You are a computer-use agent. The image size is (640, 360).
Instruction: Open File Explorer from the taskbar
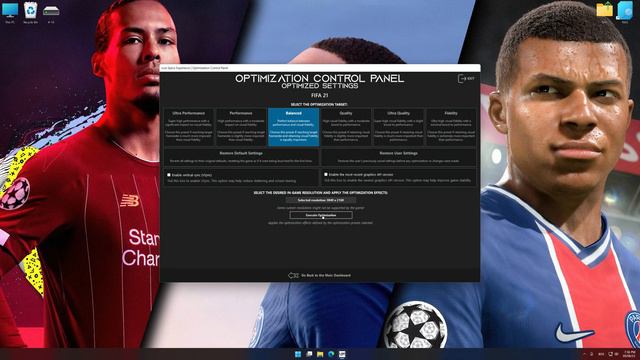(x=320, y=354)
